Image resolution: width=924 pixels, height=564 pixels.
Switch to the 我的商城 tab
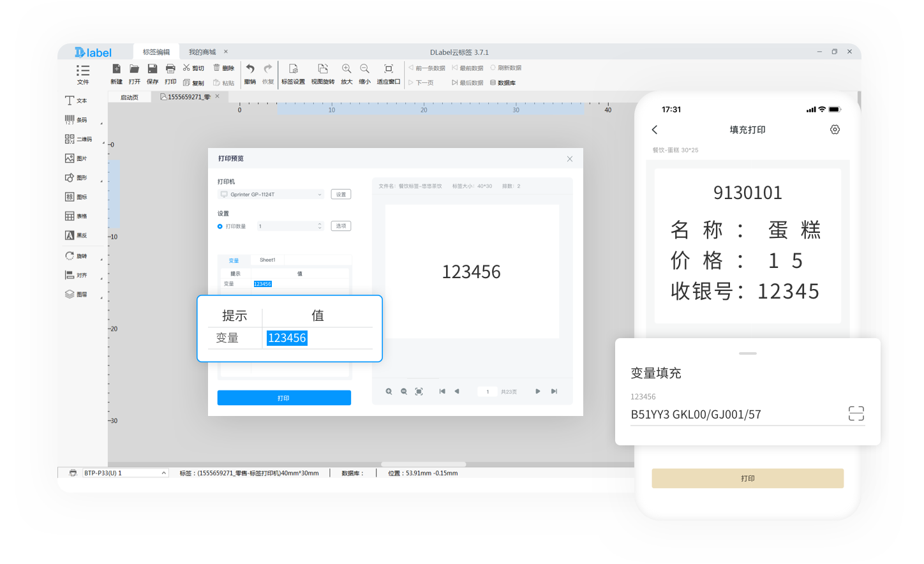click(202, 52)
